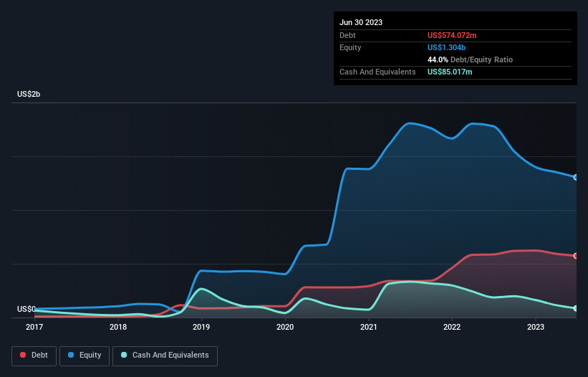Click the teal Cash end-point marker
This screenshot has width=588, height=377.
tap(576, 308)
